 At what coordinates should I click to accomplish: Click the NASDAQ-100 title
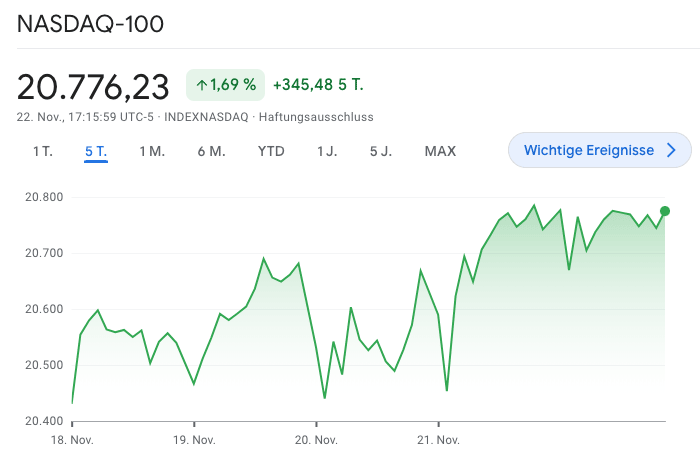point(91,24)
